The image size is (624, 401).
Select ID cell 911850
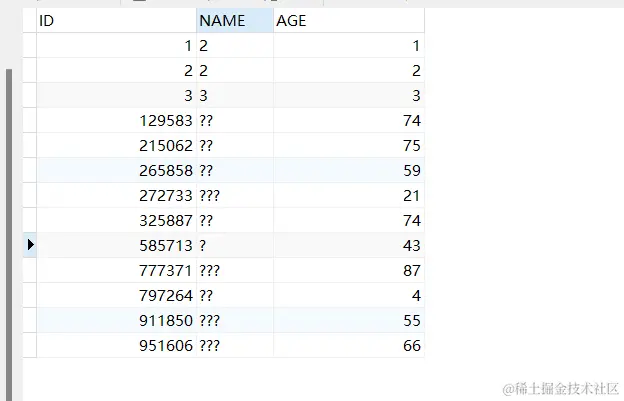coord(116,320)
